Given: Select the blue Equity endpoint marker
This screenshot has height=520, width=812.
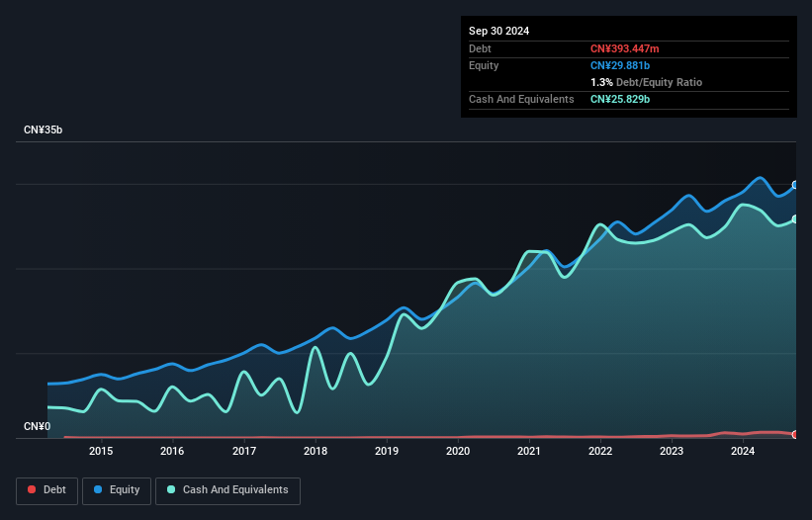Looking at the screenshot, I should coord(795,185).
